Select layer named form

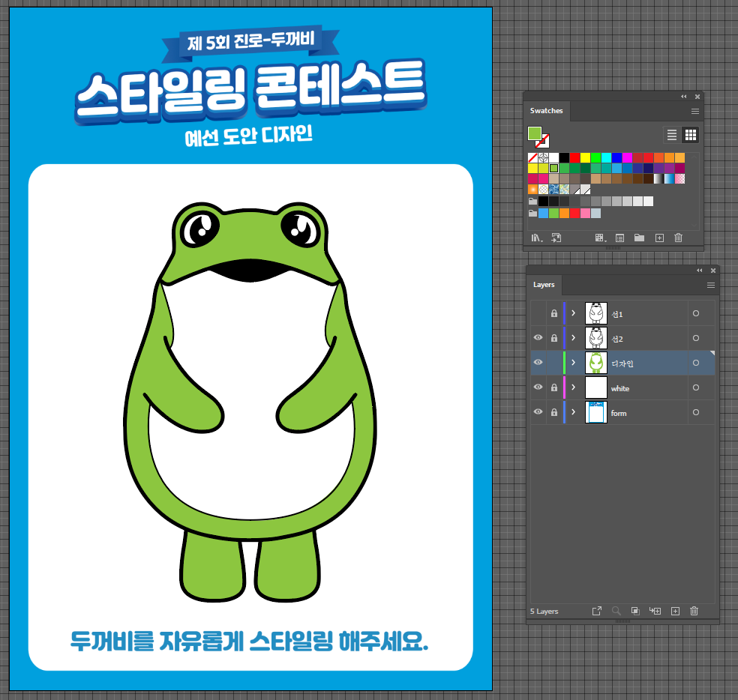[619, 413]
